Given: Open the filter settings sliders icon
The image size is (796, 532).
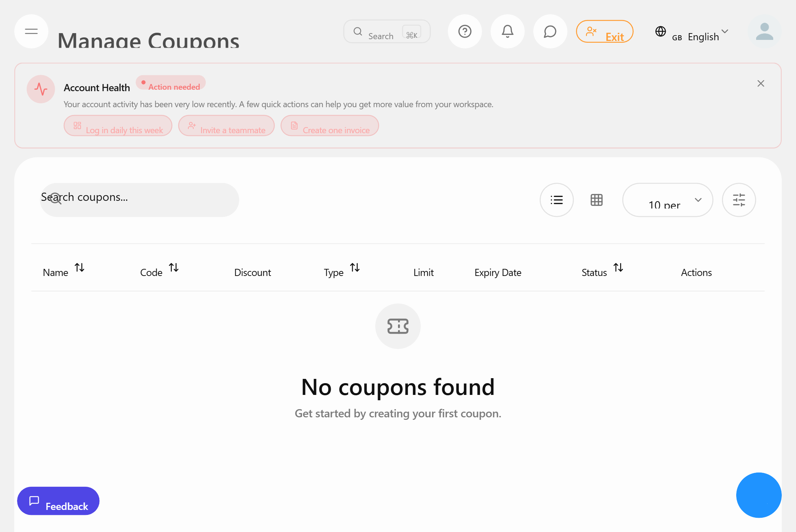Looking at the screenshot, I should click(x=739, y=200).
